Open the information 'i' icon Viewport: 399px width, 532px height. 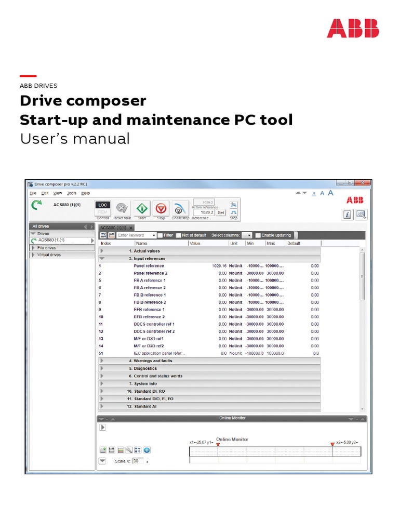347,215
